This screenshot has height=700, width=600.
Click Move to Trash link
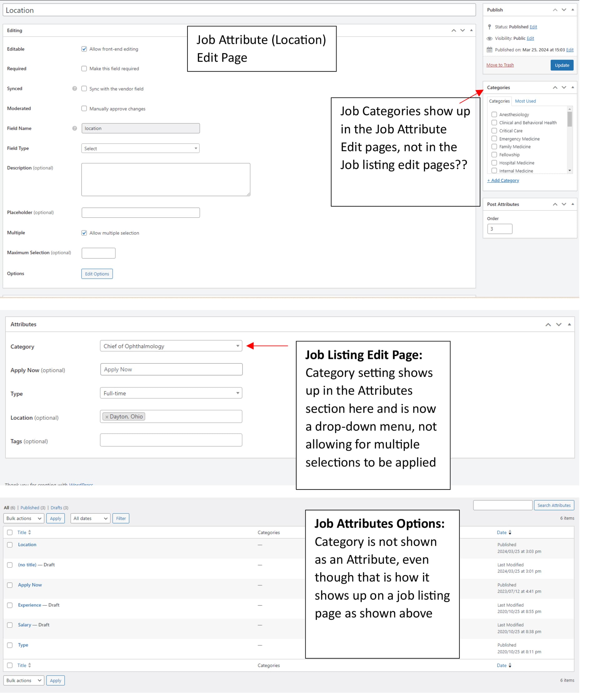(x=501, y=65)
